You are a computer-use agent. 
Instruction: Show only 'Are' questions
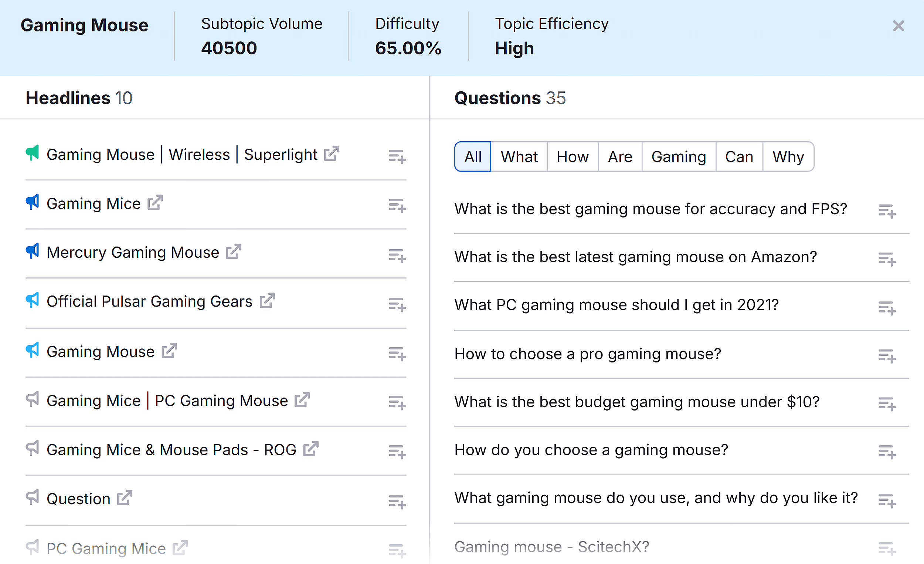[x=620, y=156]
